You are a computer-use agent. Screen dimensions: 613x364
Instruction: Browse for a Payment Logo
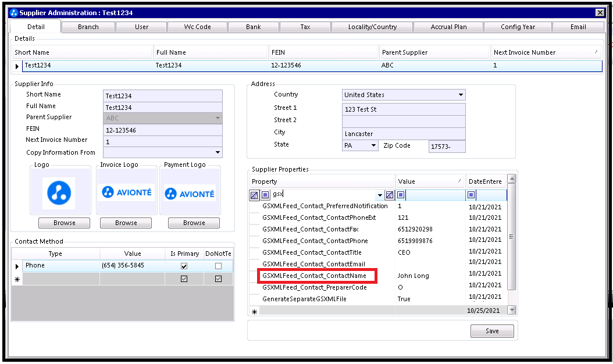[x=194, y=223]
